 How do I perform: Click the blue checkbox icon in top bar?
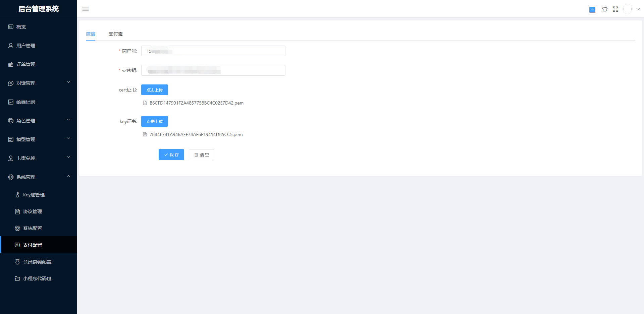592,10
